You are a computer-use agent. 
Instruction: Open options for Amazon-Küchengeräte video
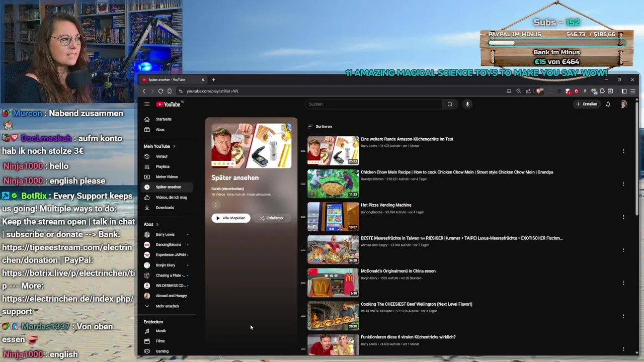623,151
